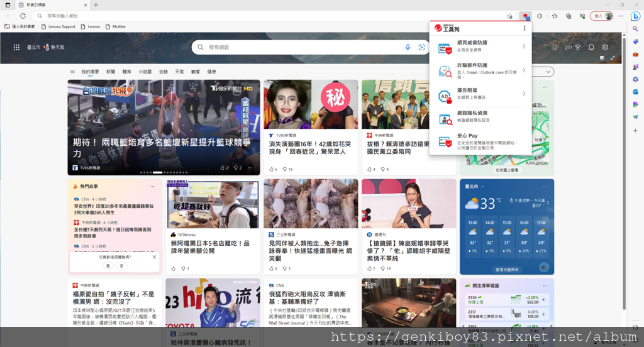Open McAfee bookmark

(x=116, y=26)
